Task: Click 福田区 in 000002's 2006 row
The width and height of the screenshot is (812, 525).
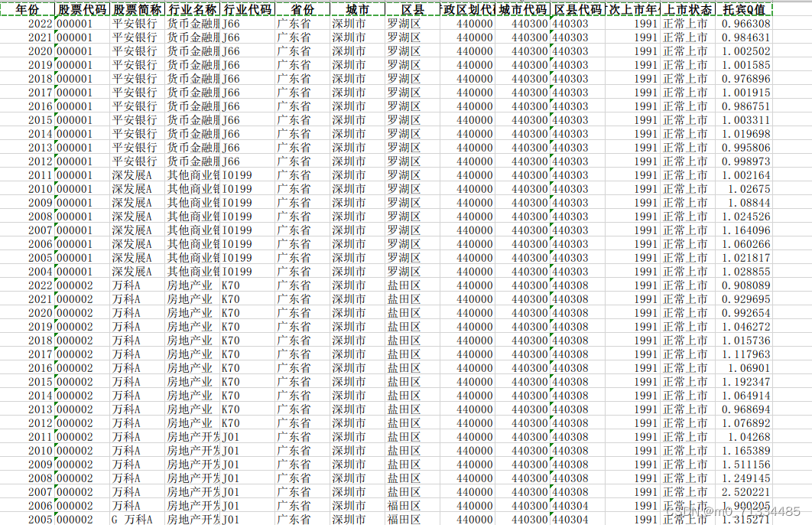Action: click(x=412, y=506)
